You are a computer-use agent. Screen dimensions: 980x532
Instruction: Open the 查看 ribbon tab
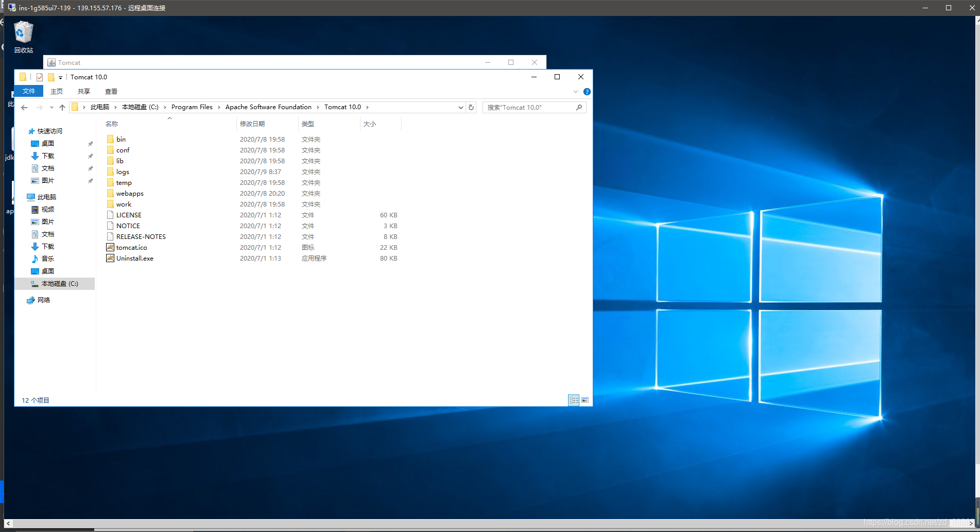tap(111, 91)
